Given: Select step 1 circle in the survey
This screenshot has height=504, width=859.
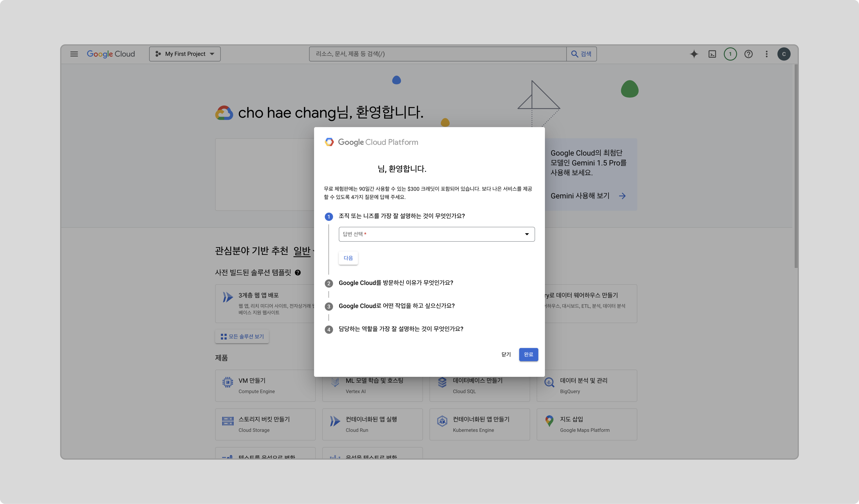Looking at the screenshot, I should click(x=329, y=217).
